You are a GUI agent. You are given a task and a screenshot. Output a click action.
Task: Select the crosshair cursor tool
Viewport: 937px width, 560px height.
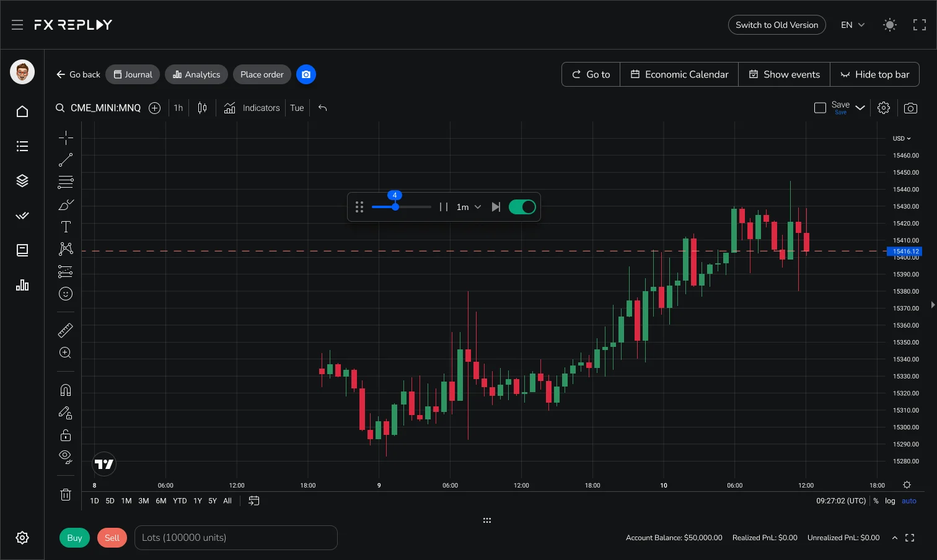coord(66,138)
